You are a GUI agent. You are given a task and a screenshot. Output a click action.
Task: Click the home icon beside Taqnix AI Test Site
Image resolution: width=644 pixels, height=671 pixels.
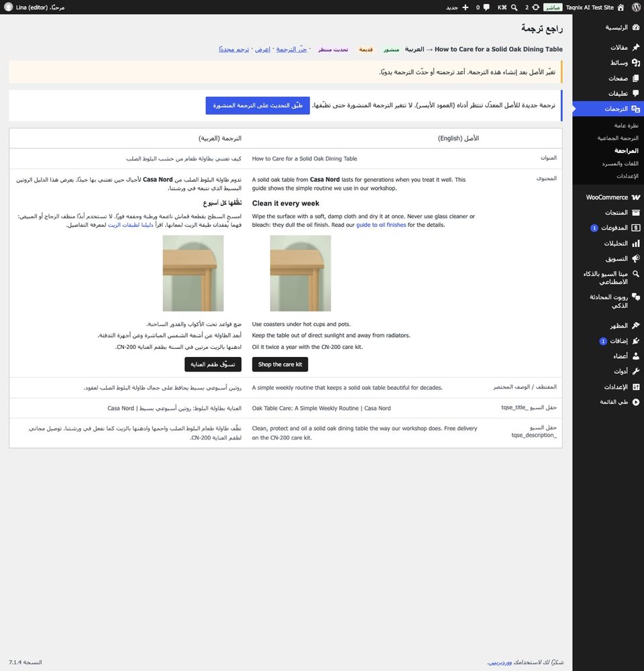621,7
